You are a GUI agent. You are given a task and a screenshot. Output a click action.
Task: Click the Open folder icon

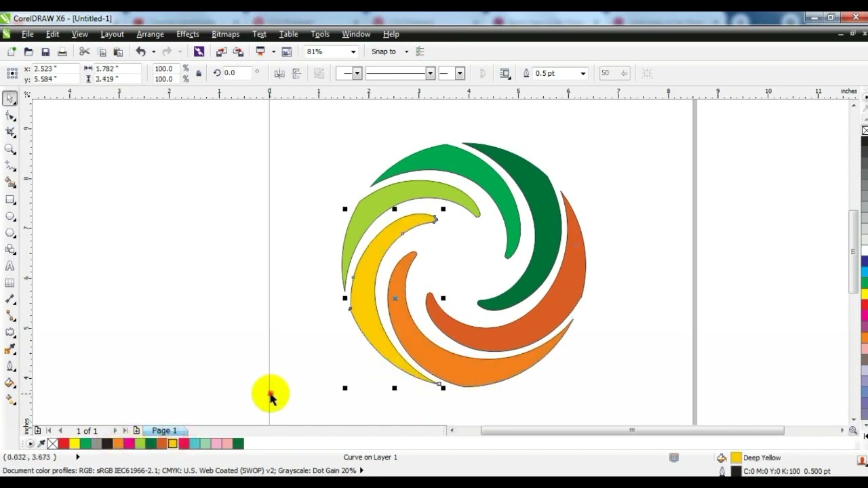click(x=28, y=52)
